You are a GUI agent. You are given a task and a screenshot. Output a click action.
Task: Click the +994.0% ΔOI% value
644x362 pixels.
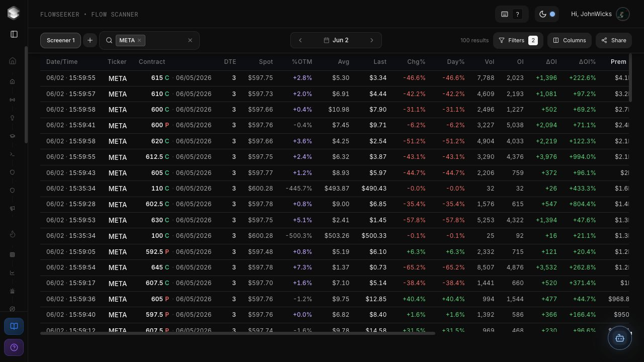(582, 157)
